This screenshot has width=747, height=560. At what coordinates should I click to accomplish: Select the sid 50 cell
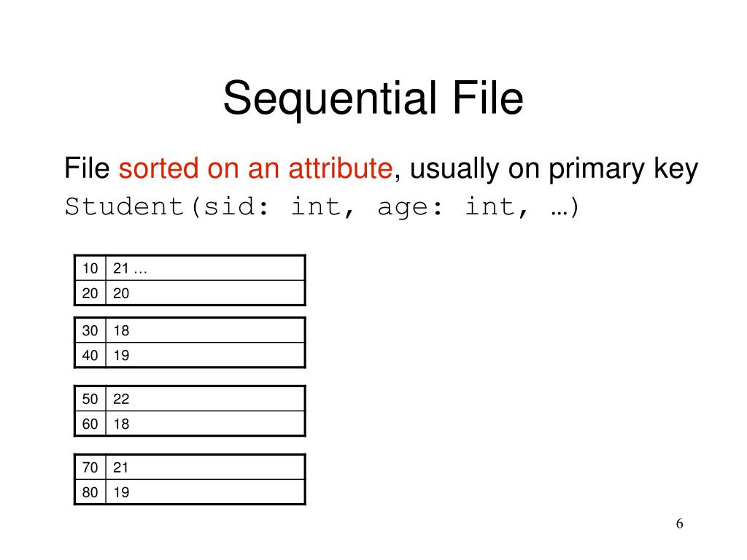click(x=90, y=399)
